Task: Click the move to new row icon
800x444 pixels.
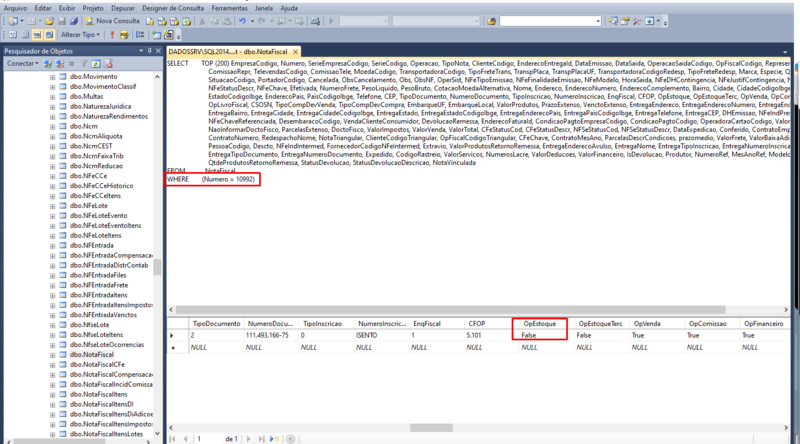Action: 274,439
